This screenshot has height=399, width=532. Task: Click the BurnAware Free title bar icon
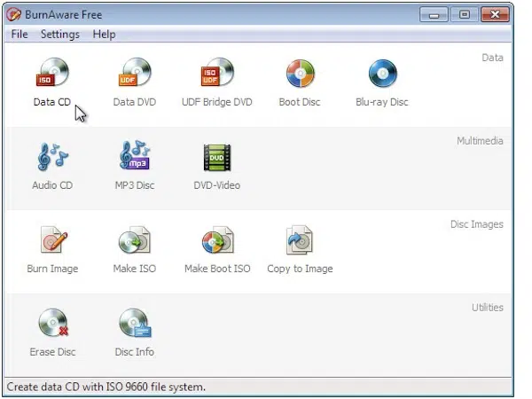[x=14, y=14]
